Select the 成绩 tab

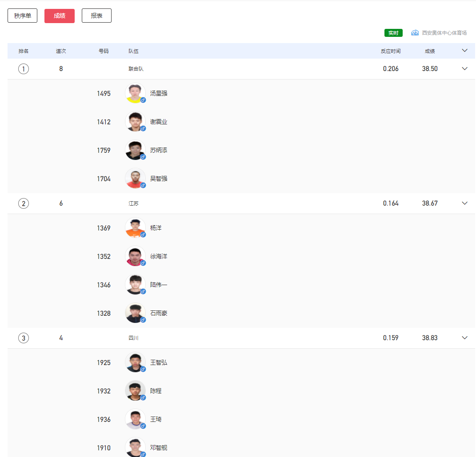[60, 16]
